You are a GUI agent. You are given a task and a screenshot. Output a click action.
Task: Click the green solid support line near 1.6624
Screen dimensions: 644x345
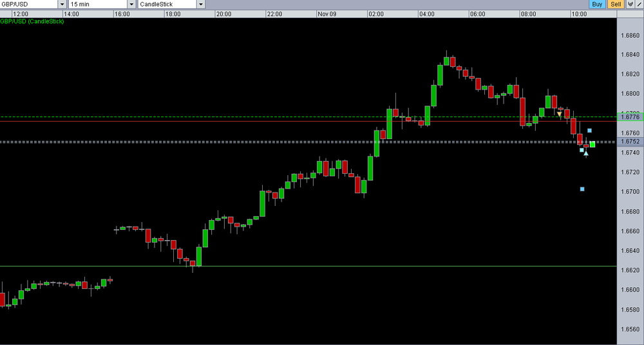(308, 266)
